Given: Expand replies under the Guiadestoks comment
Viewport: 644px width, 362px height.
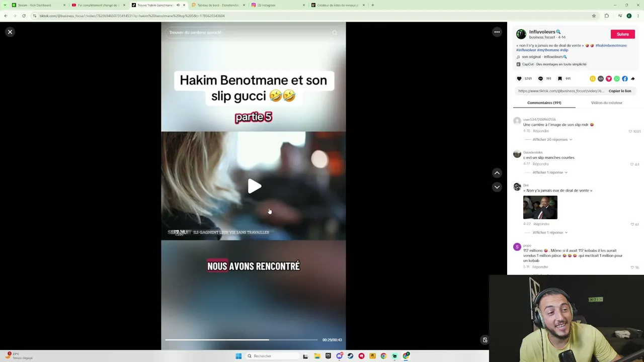Looking at the screenshot, I should (x=550, y=172).
